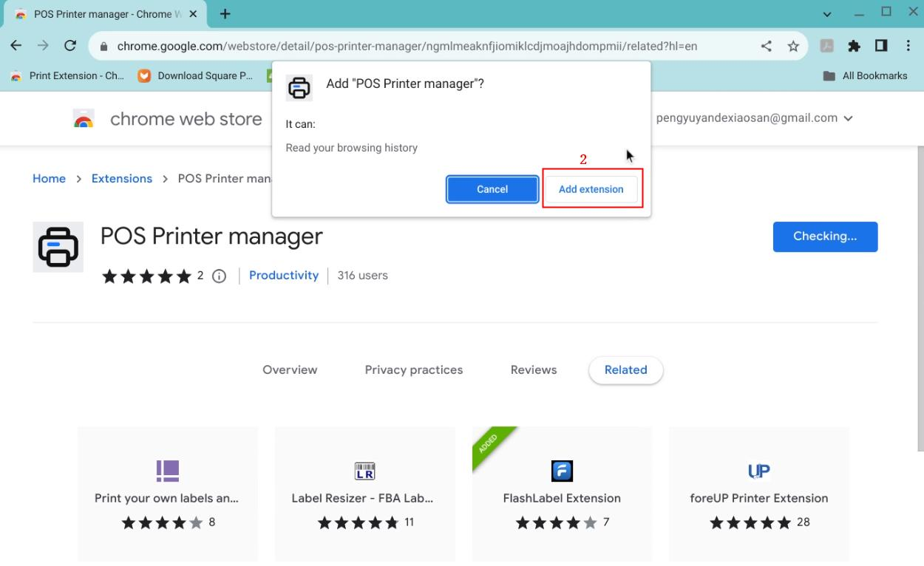Image resolution: width=924 pixels, height=566 pixels.
Task: Open the tab search dropdown arrow
Action: 827,14
